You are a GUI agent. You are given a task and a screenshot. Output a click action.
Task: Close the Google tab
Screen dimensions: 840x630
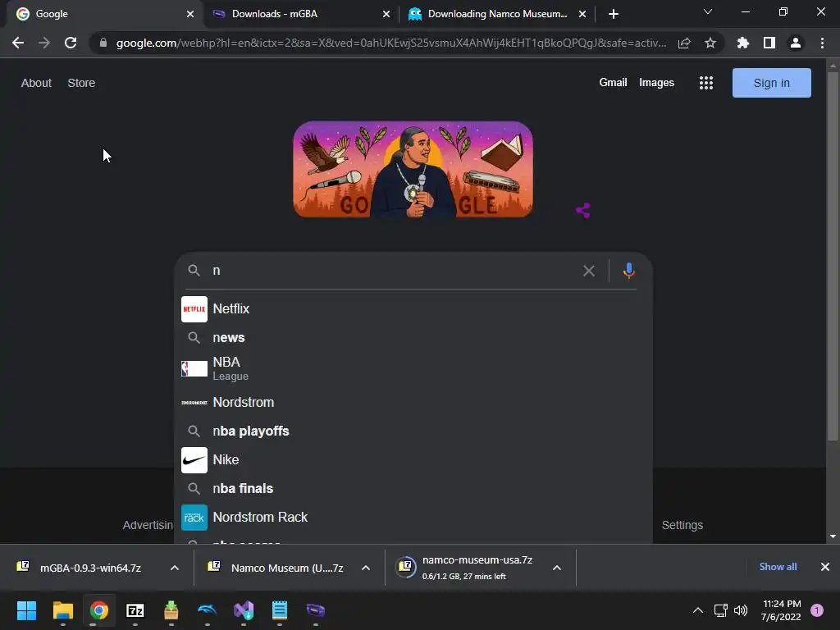click(x=190, y=14)
